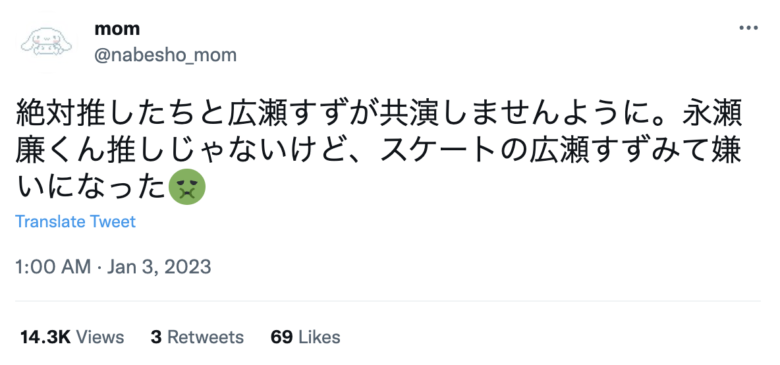Click the tweet text いになった
Viewport: 780px width, 365px height.
[x=91, y=187]
